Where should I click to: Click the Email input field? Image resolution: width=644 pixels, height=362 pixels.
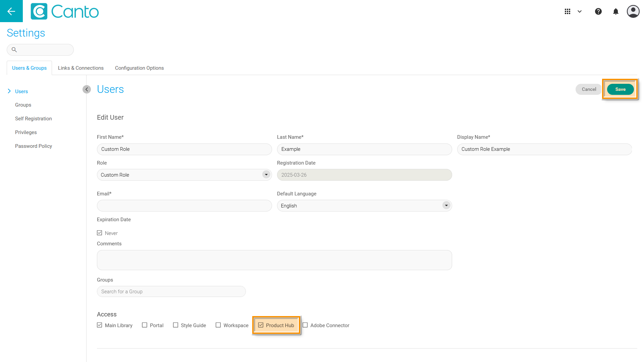click(x=184, y=205)
